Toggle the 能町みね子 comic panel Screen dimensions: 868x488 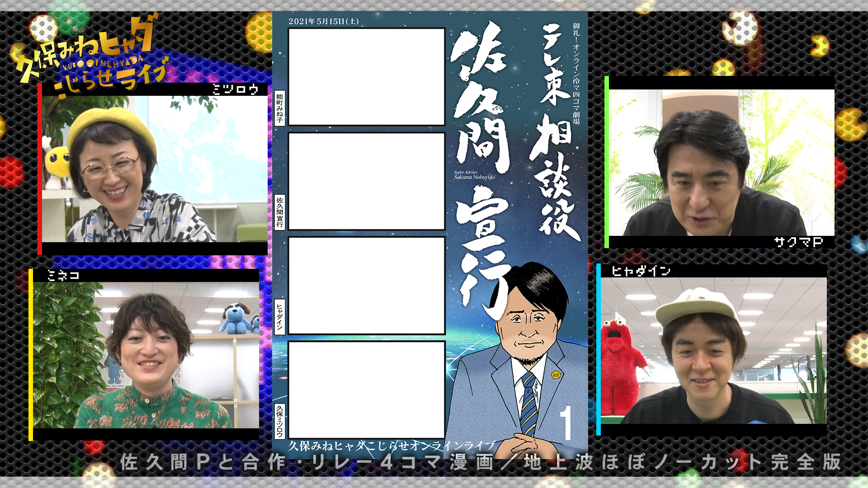click(x=366, y=77)
